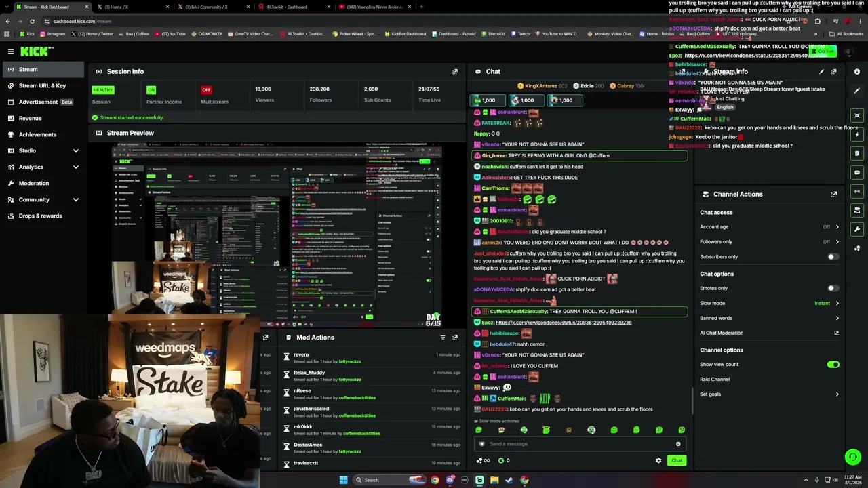
Task: Open Drops & rewards page
Action: point(43,216)
